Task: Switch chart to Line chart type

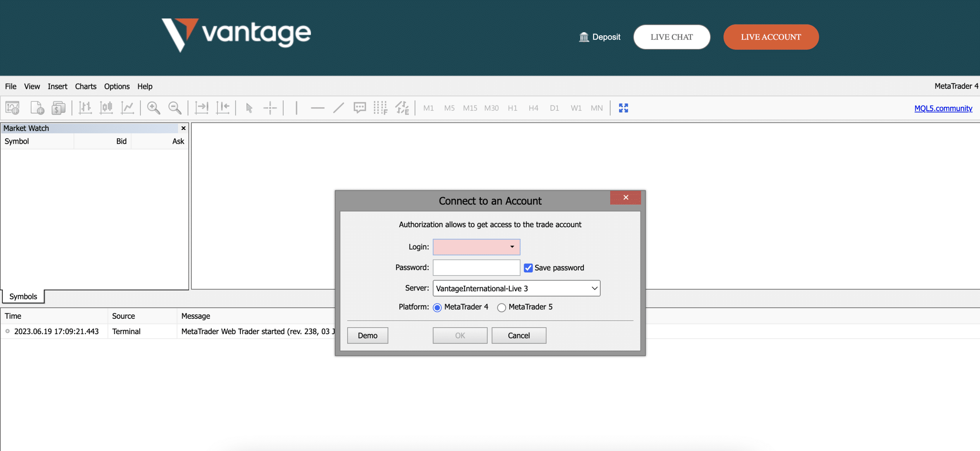Action: click(x=127, y=108)
